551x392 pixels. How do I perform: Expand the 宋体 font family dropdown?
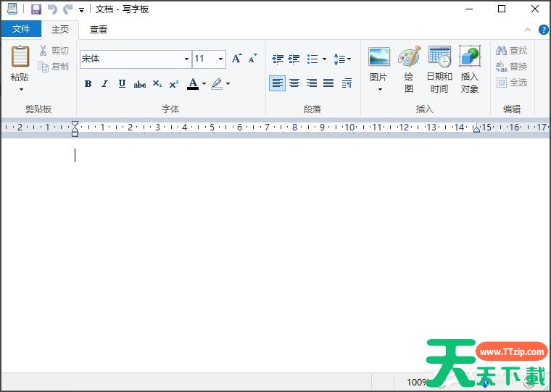pyautogui.click(x=186, y=59)
